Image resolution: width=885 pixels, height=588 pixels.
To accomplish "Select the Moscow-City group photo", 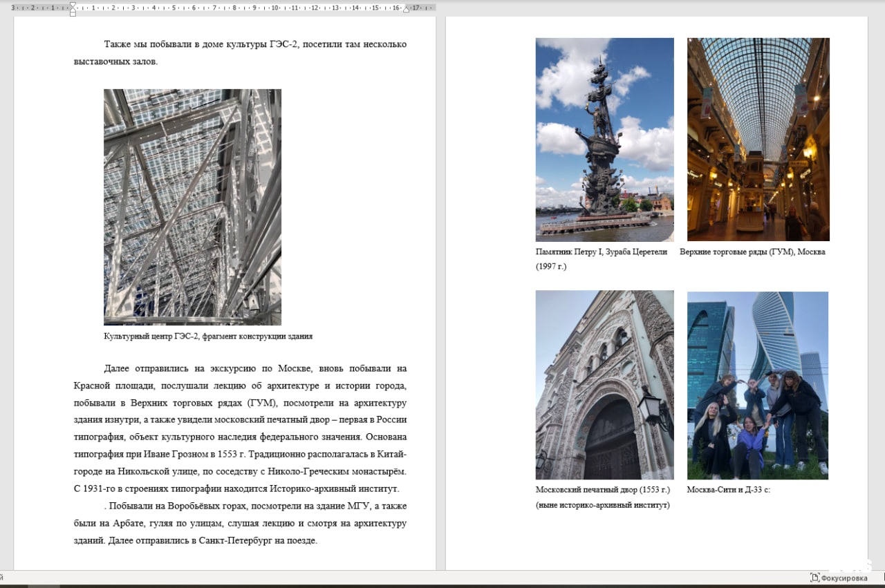I will click(758, 386).
